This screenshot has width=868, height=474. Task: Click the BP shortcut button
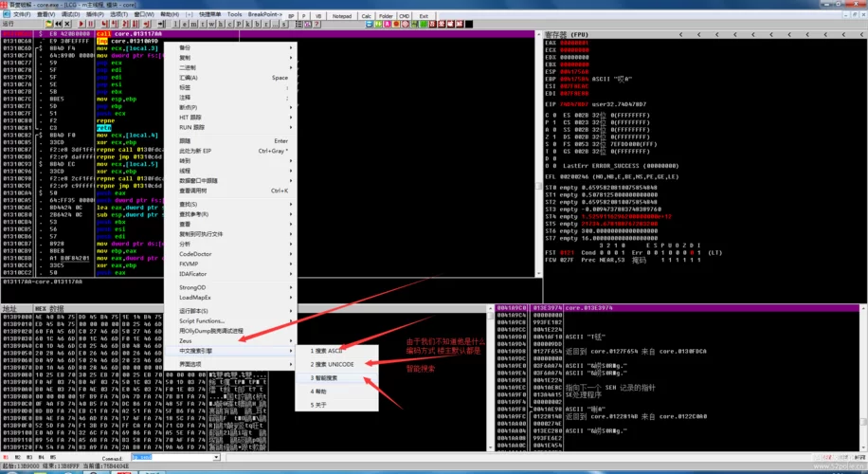pos(291,16)
